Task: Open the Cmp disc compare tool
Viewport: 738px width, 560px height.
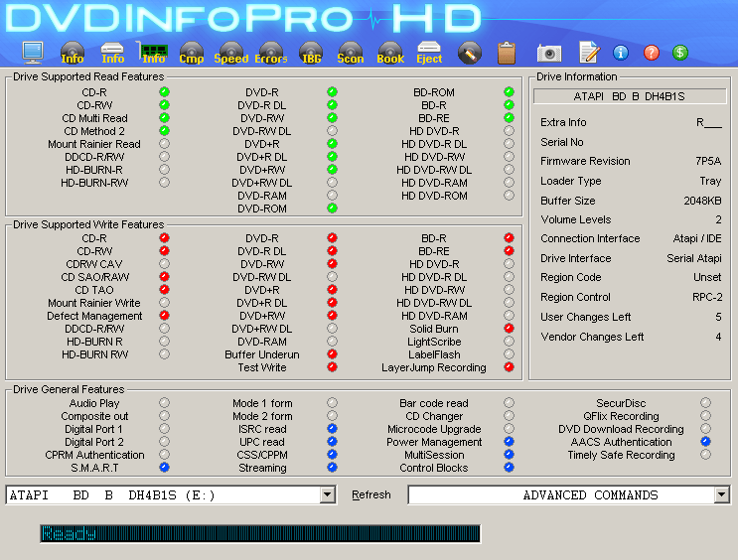Action: coord(192,53)
